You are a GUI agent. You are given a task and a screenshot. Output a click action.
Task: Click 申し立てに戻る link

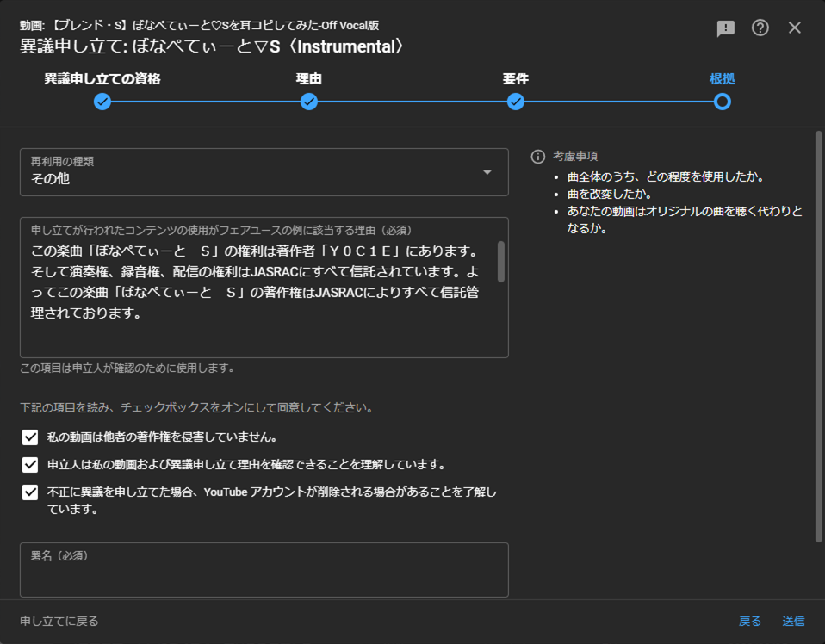(x=59, y=622)
